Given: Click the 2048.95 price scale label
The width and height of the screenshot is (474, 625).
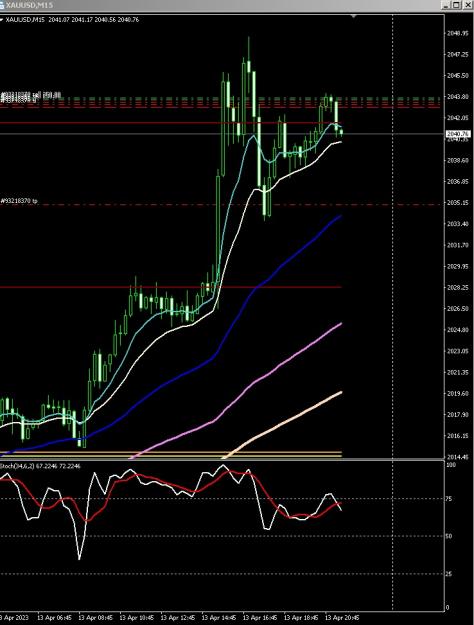Looking at the screenshot, I should [457, 33].
